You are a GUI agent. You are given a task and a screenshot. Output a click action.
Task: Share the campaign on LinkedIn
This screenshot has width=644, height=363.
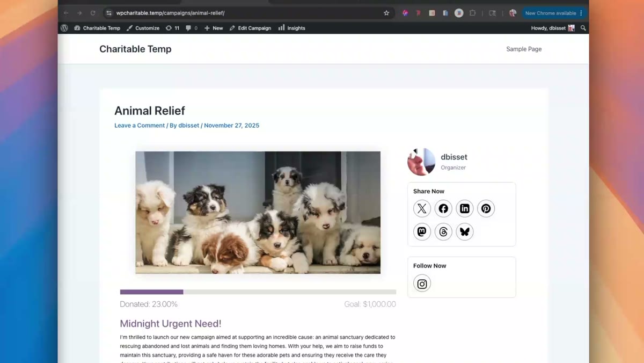[465, 208]
